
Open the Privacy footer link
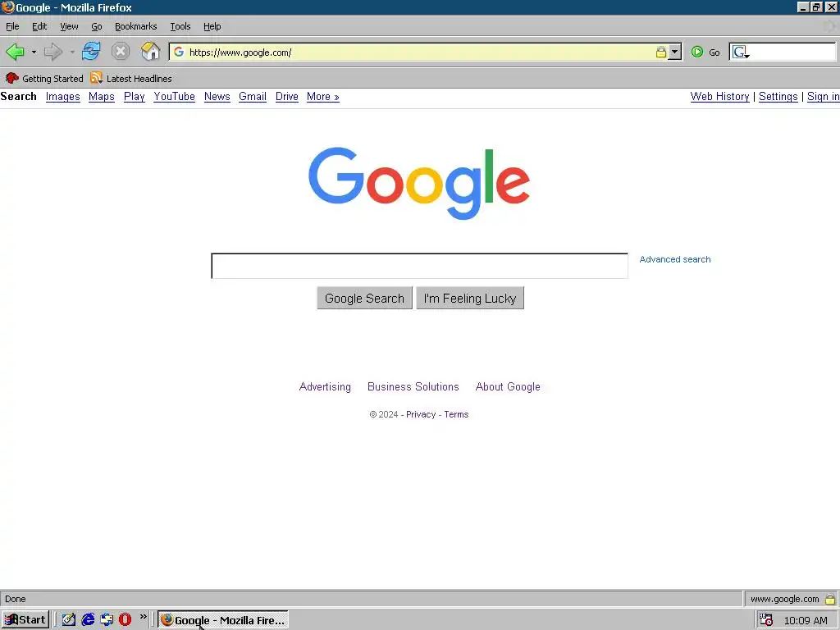(421, 414)
